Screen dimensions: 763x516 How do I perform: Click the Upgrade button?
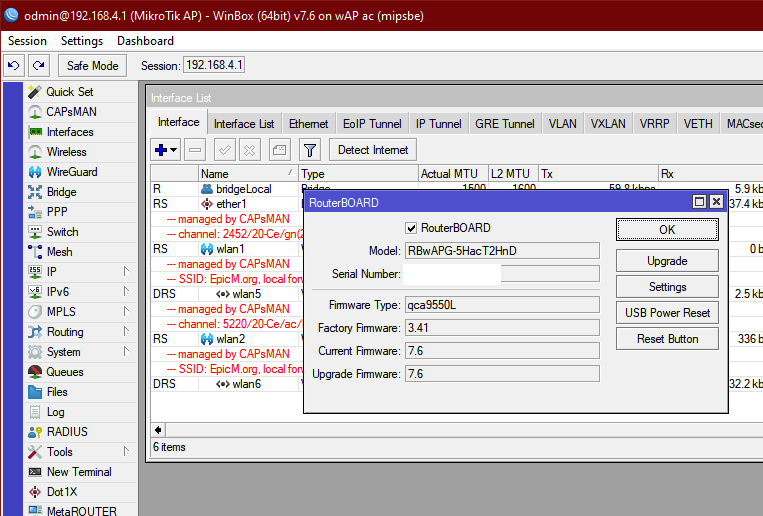point(667,261)
